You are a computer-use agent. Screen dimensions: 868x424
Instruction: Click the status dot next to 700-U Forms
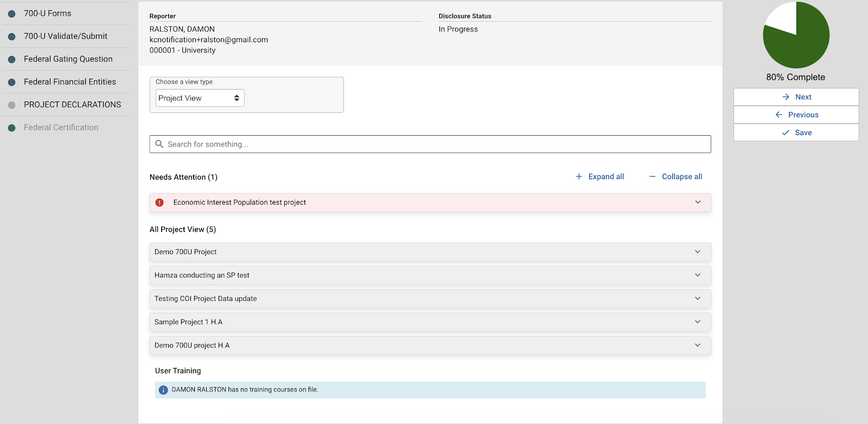click(x=11, y=14)
